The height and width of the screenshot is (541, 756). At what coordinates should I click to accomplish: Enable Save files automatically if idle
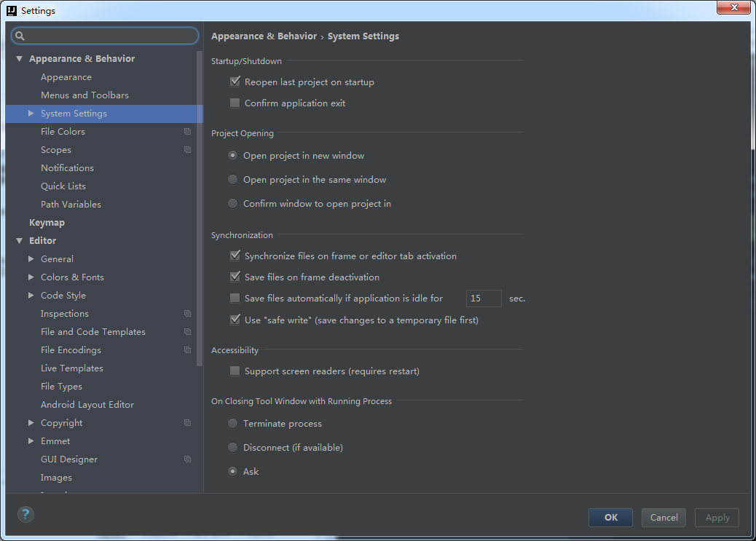[x=235, y=298]
